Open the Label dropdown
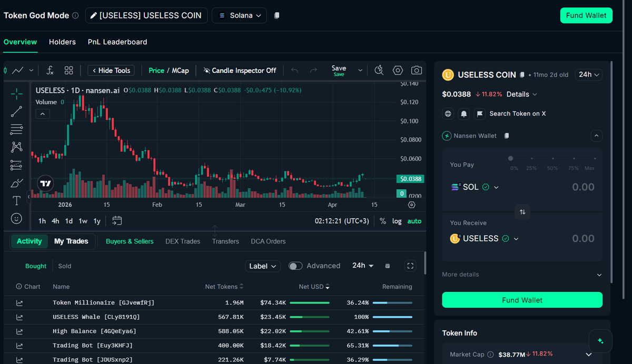 (263, 266)
